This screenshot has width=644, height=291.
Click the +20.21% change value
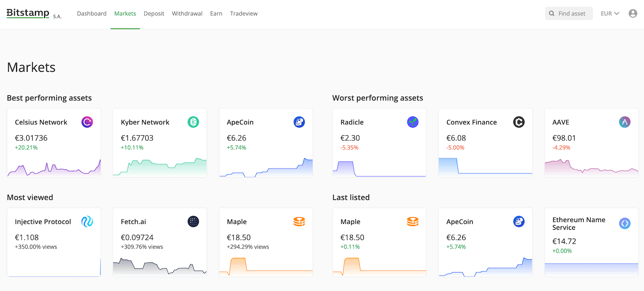tap(26, 148)
